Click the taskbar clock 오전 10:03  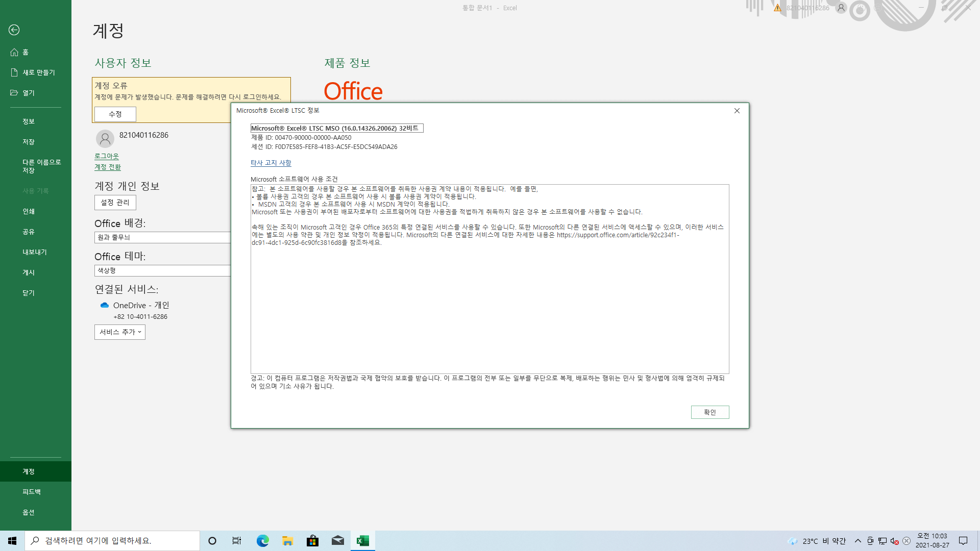pos(932,541)
